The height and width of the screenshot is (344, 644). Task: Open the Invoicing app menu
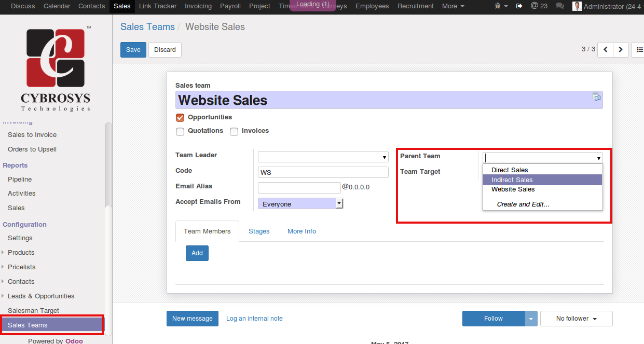[x=198, y=6]
